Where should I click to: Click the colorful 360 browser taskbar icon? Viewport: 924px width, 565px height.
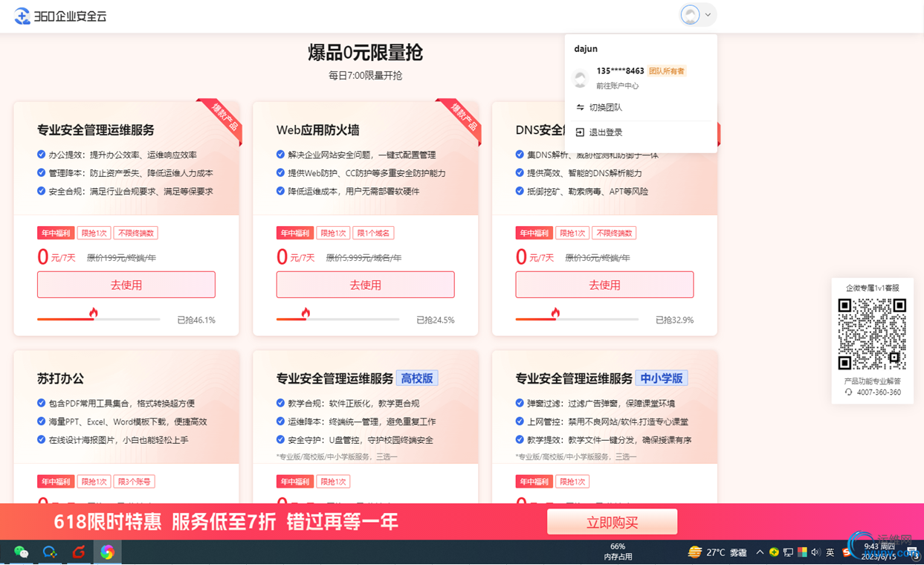[x=108, y=552]
